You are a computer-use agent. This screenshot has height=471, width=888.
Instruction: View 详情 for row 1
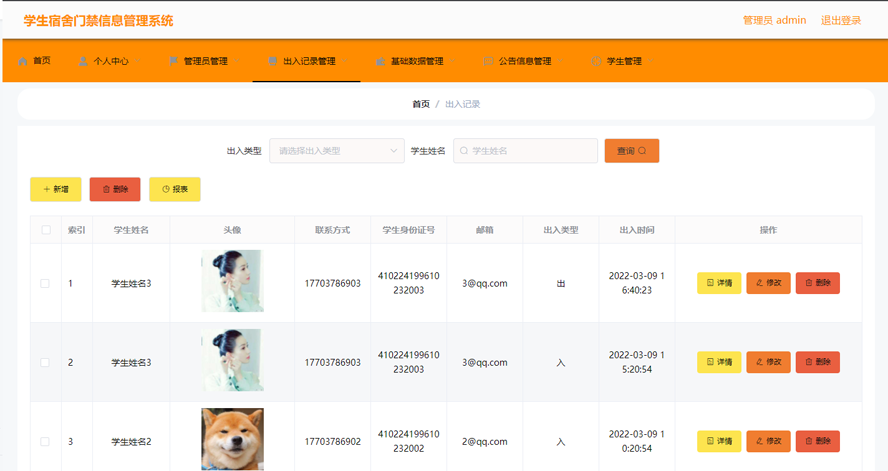coord(719,283)
